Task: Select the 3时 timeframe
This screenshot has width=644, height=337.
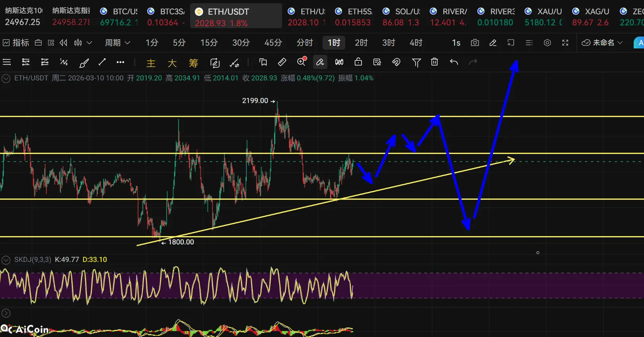Action: coord(388,42)
